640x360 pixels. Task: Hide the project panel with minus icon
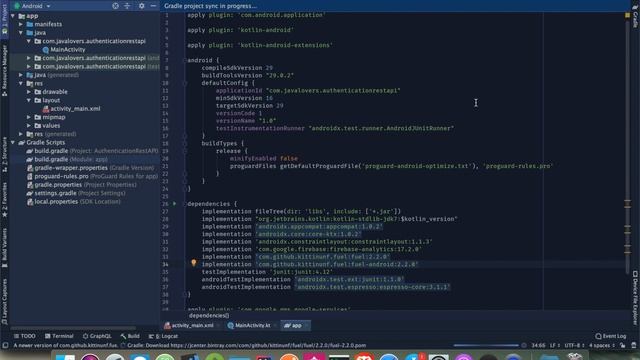[153, 6]
